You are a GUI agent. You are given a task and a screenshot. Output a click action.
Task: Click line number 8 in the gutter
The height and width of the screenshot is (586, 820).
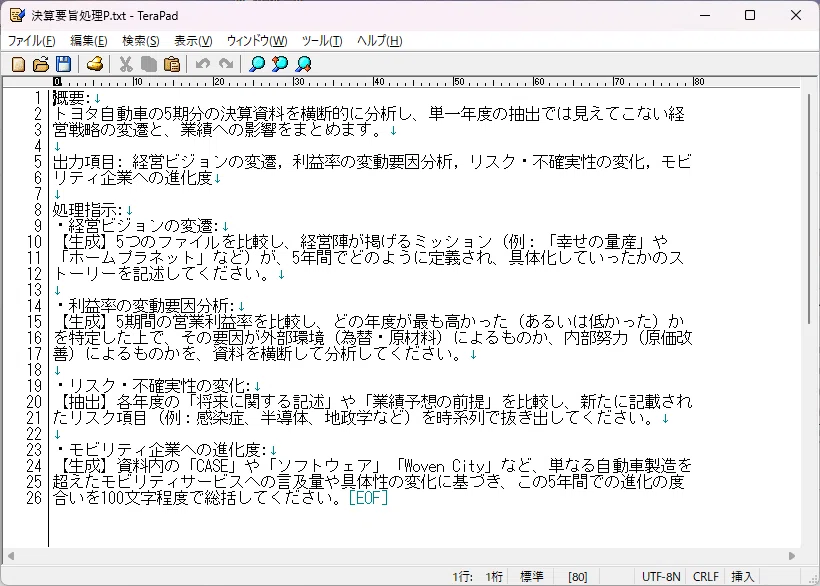[38, 210]
